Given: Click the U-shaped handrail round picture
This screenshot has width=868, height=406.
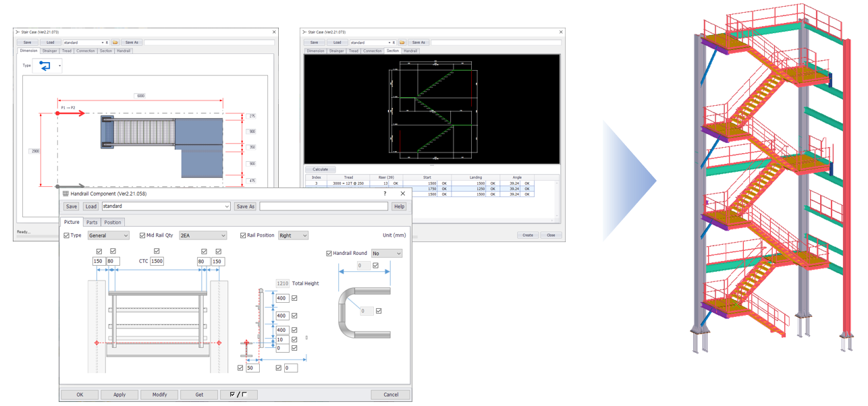Looking at the screenshot, I should 364,312.
